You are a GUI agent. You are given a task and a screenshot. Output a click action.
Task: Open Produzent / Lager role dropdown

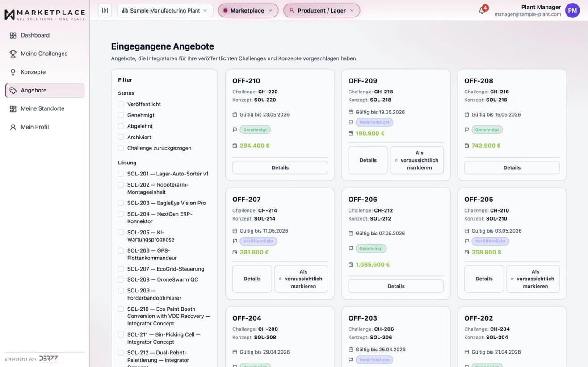click(x=322, y=10)
